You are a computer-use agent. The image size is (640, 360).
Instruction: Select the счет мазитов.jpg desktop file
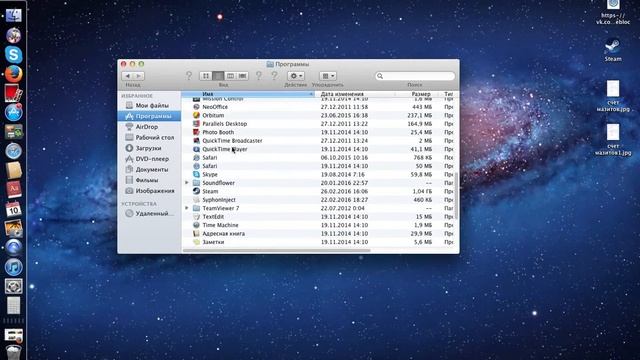613,96
